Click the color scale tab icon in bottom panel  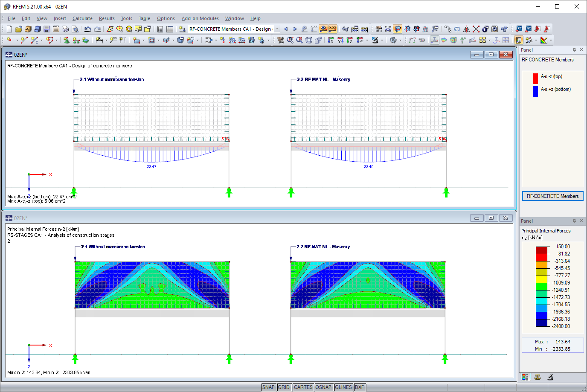click(x=525, y=377)
